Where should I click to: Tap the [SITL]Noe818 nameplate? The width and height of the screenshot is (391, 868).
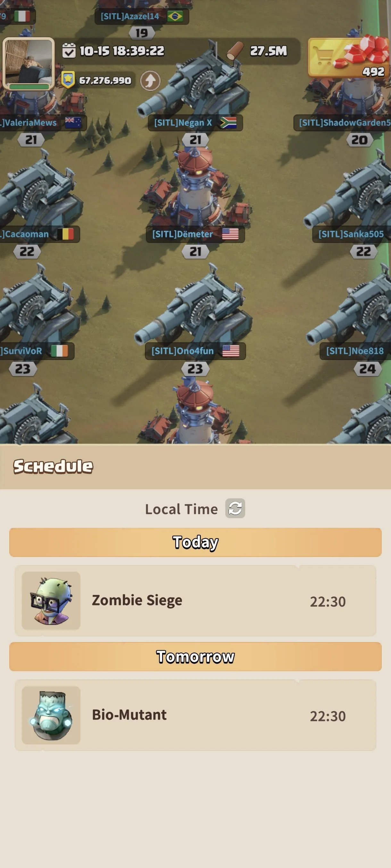point(355,351)
